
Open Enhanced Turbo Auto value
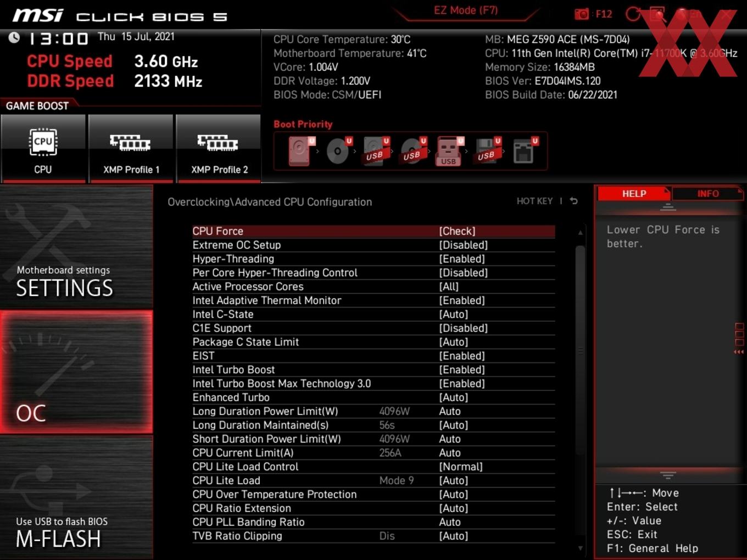pyautogui.click(x=454, y=397)
